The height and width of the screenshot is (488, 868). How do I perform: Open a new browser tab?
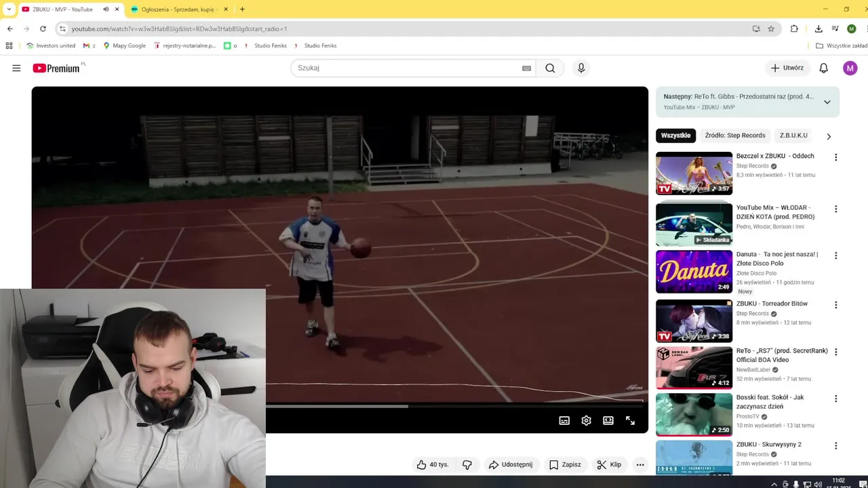pyautogui.click(x=242, y=9)
